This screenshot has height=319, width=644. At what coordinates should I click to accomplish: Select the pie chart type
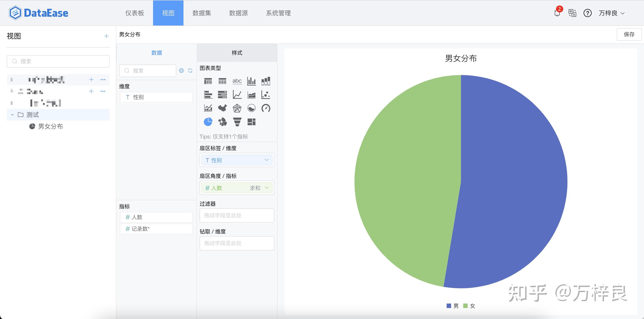[208, 122]
